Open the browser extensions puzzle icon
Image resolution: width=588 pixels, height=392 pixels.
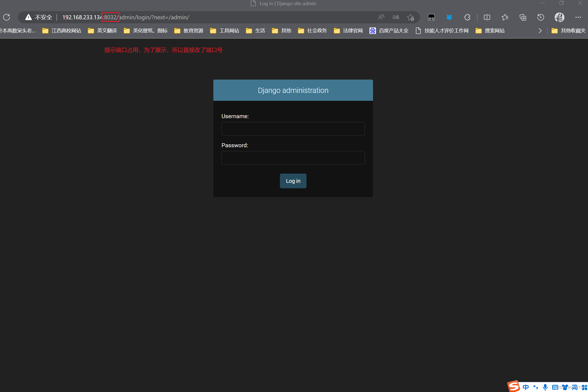point(467,17)
